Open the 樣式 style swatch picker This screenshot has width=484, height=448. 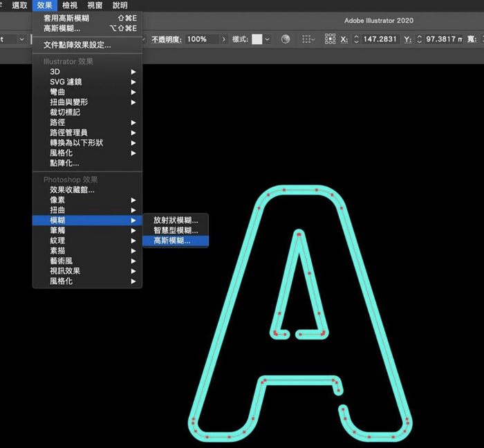click(x=257, y=39)
